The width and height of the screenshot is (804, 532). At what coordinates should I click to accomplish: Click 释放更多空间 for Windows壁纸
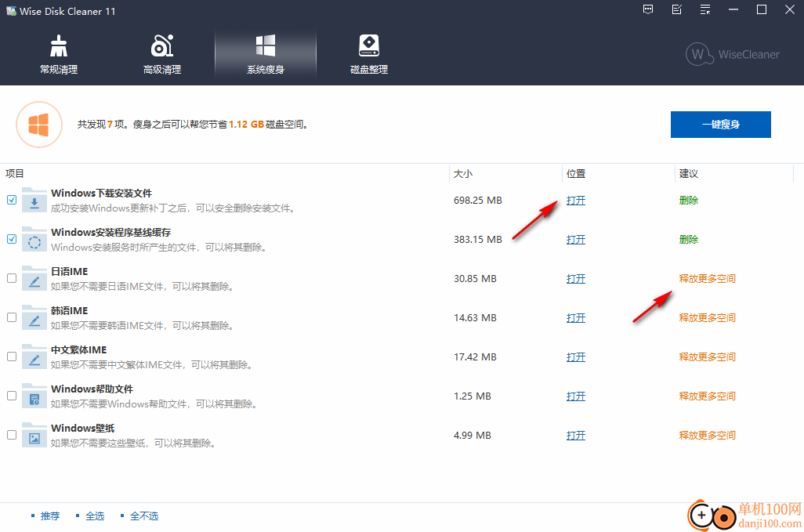(x=707, y=435)
